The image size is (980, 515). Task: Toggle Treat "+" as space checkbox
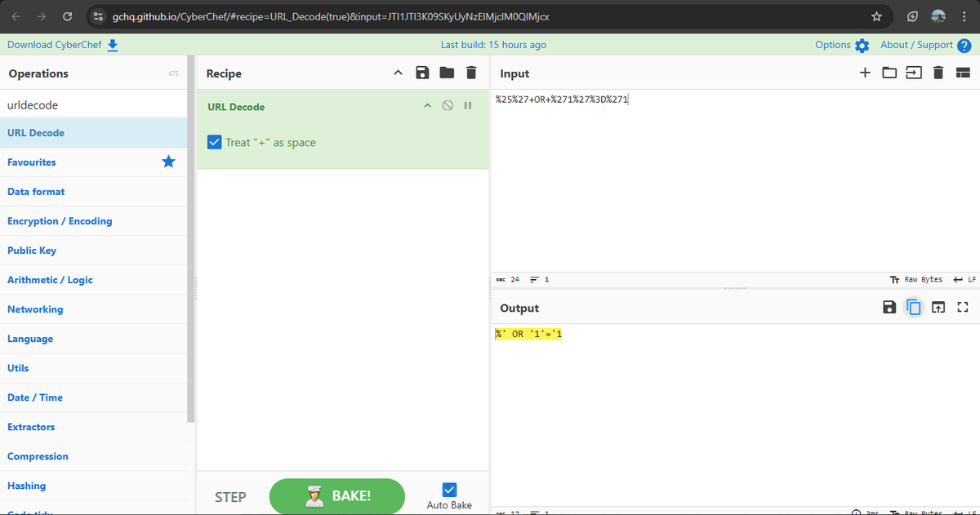(214, 142)
